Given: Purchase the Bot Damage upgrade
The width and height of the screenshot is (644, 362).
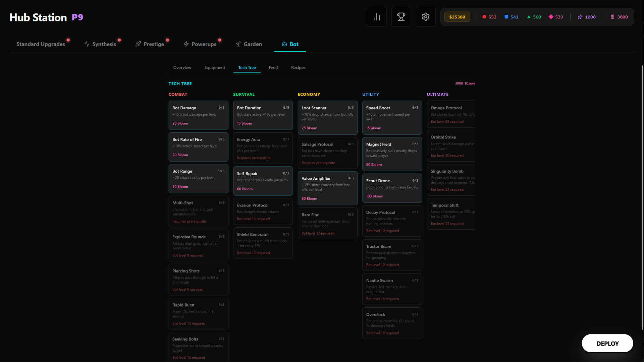Looking at the screenshot, I should coord(198,115).
